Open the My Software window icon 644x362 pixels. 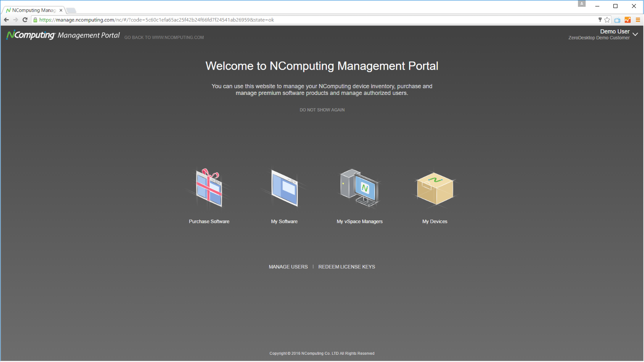pos(284,188)
